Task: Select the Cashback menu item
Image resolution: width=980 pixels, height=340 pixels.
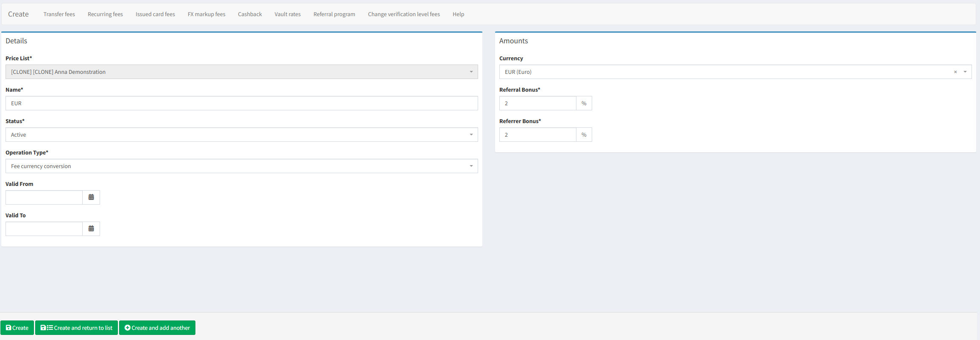Action: click(x=250, y=14)
